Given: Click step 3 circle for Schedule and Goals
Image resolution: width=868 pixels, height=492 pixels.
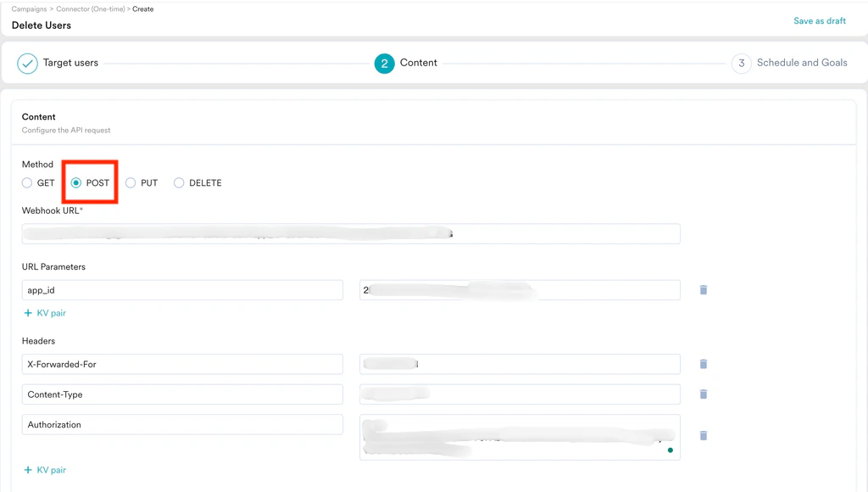Looking at the screenshot, I should [740, 63].
